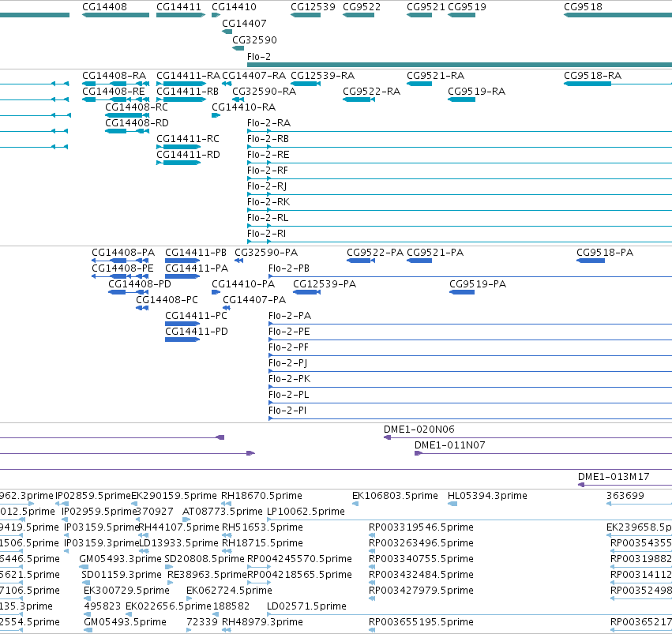Select the CG14411 gene label
The height and width of the screenshot is (634, 672).
point(178,7)
